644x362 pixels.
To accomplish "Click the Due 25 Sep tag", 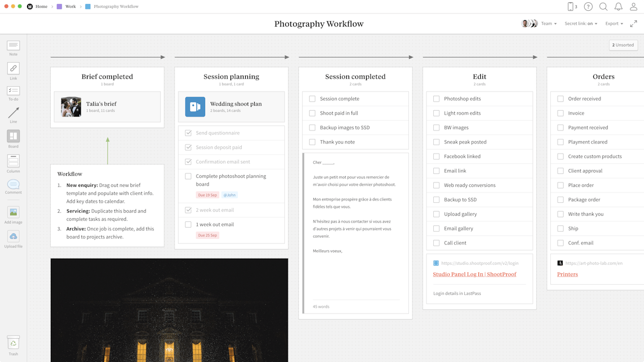I will (x=207, y=235).
